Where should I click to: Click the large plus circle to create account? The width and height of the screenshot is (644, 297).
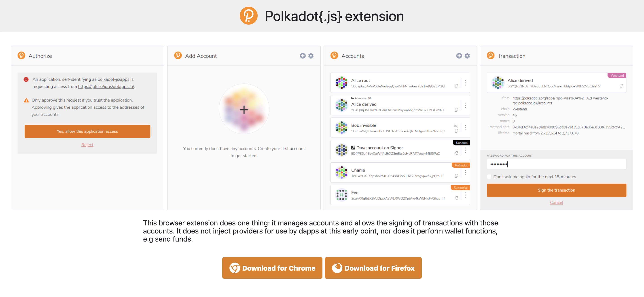click(244, 109)
